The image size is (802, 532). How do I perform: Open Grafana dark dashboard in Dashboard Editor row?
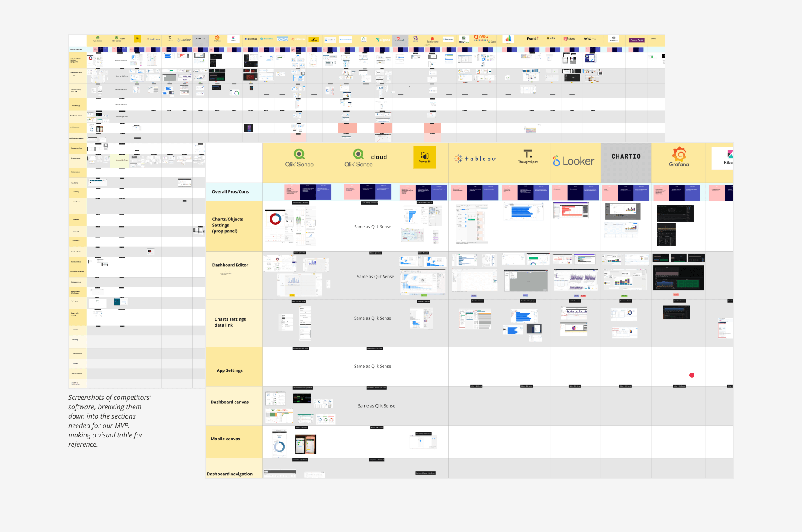coord(678,277)
